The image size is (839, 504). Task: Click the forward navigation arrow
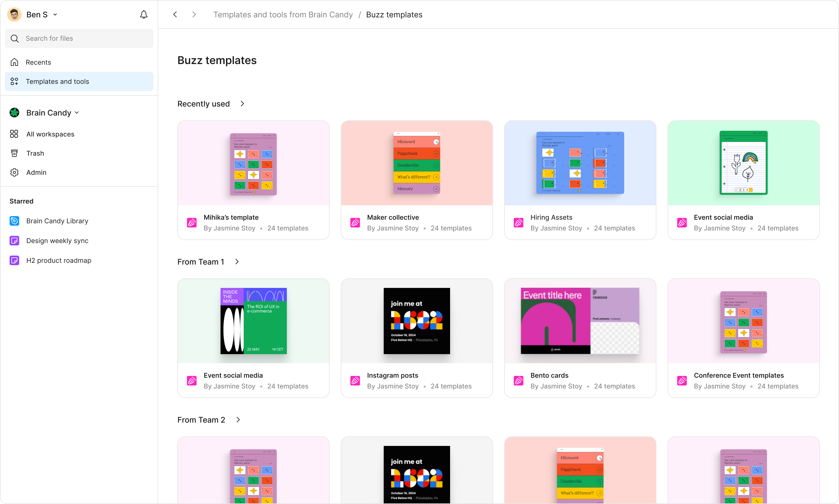[194, 15]
